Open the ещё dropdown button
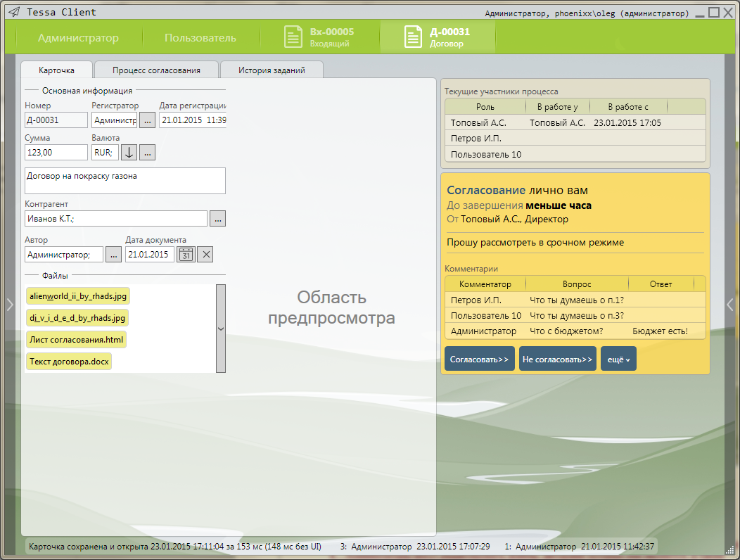Image resolution: width=740 pixels, height=560 pixels. 618,359
